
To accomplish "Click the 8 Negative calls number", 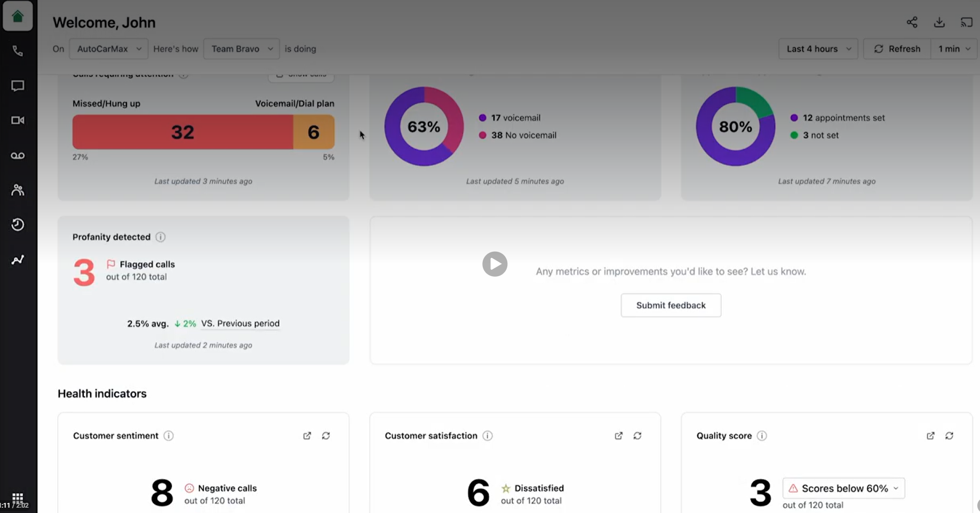I will tap(162, 492).
